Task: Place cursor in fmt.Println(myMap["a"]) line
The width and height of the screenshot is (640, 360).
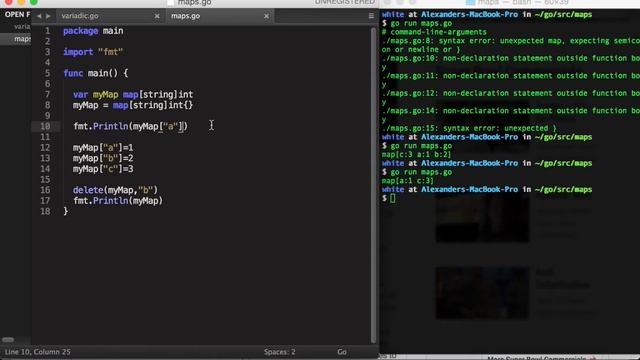Action: click(x=131, y=127)
